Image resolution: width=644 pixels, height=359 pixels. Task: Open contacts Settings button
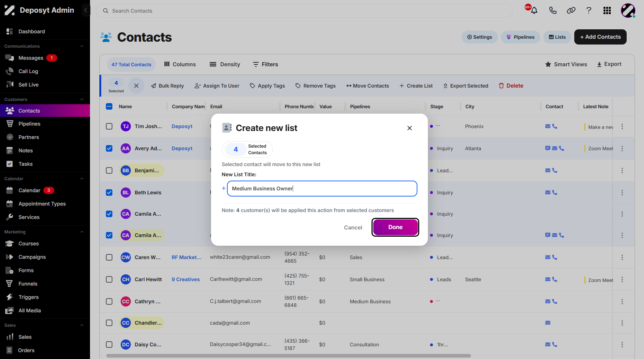pos(480,37)
